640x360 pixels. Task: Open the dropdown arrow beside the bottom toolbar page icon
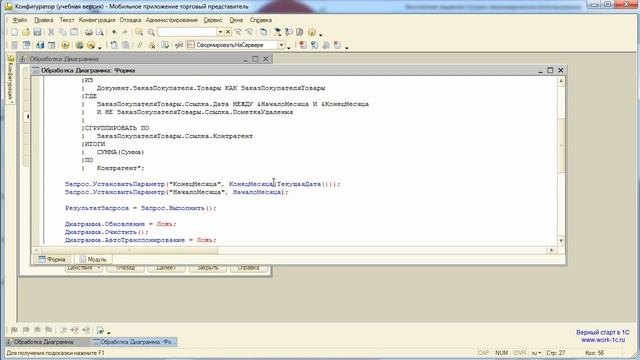point(109,332)
